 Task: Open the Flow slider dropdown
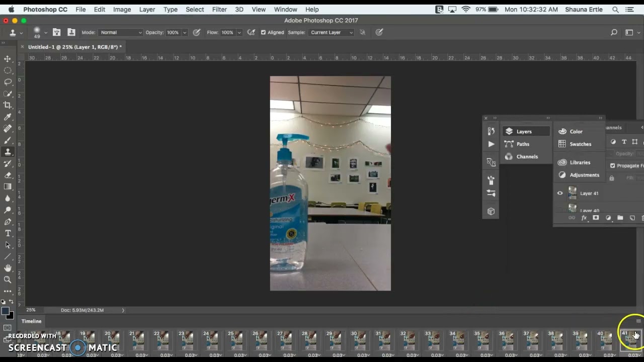[239, 32]
